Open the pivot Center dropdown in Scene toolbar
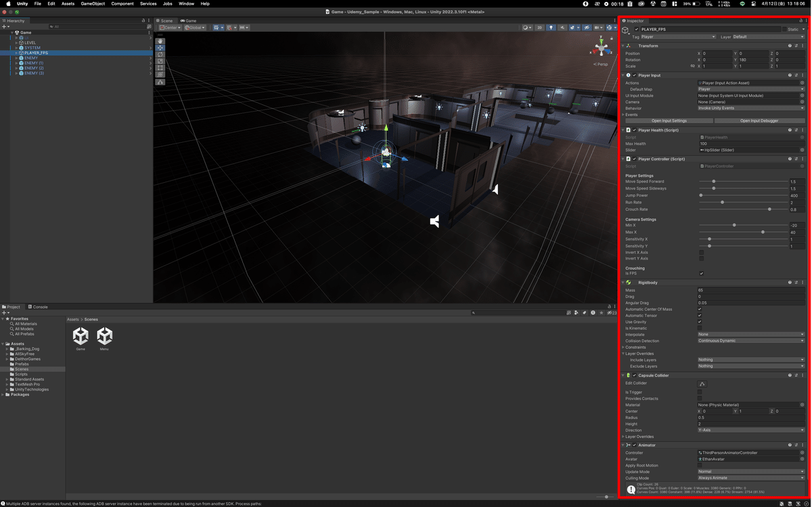Viewport: 812px width, 507px height. click(x=170, y=28)
